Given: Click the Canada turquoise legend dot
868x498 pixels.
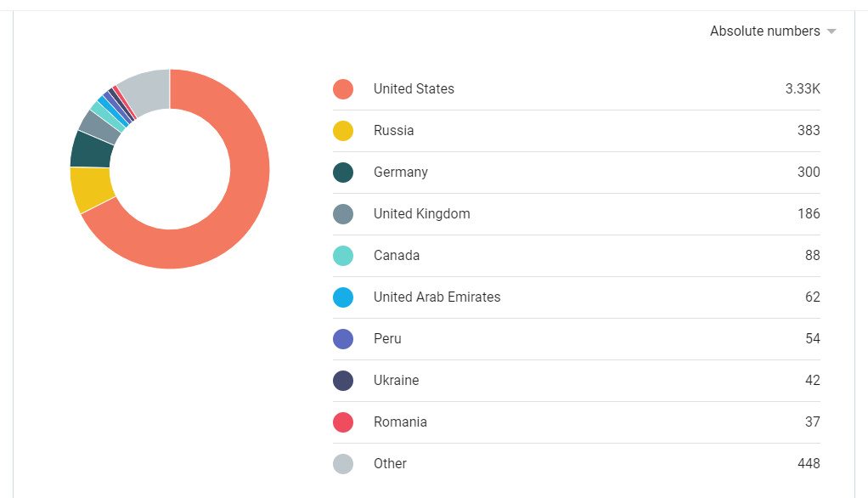Looking at the screenshot, I should tap(343, 255).
